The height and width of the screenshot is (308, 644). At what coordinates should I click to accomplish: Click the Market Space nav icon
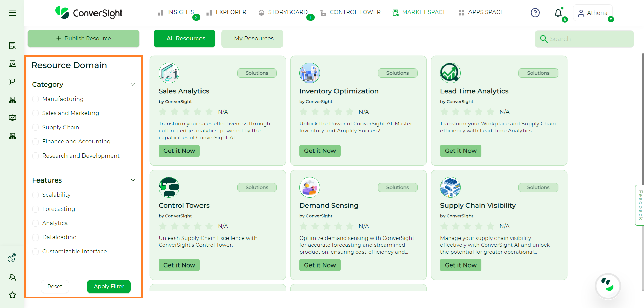(x=396, y=13)
